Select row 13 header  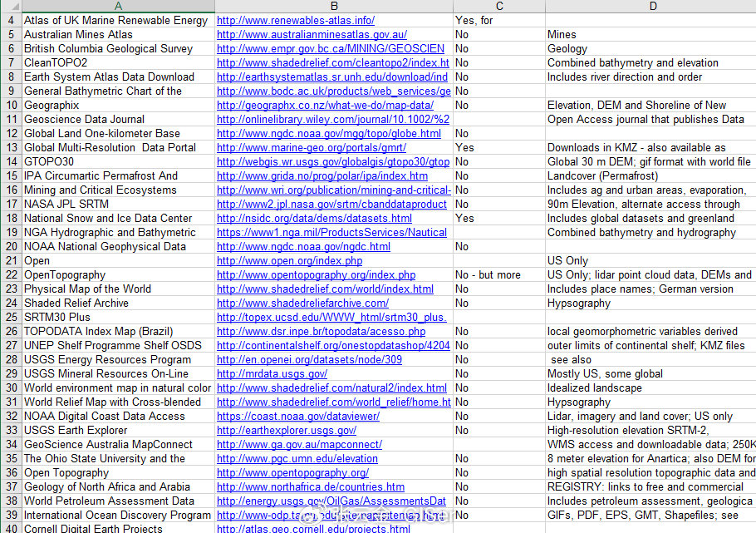tap(11, 148)
